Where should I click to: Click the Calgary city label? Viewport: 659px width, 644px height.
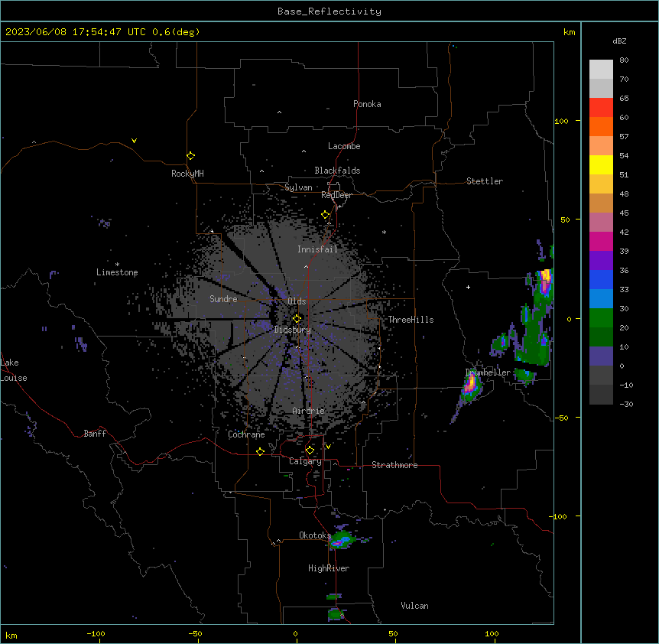click(x=306, y=461)
